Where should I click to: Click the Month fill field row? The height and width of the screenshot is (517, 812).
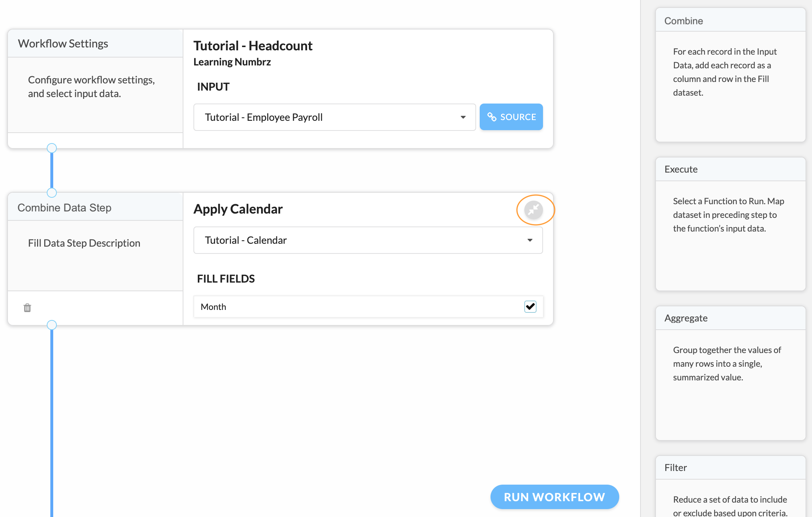tap(368, 307)
